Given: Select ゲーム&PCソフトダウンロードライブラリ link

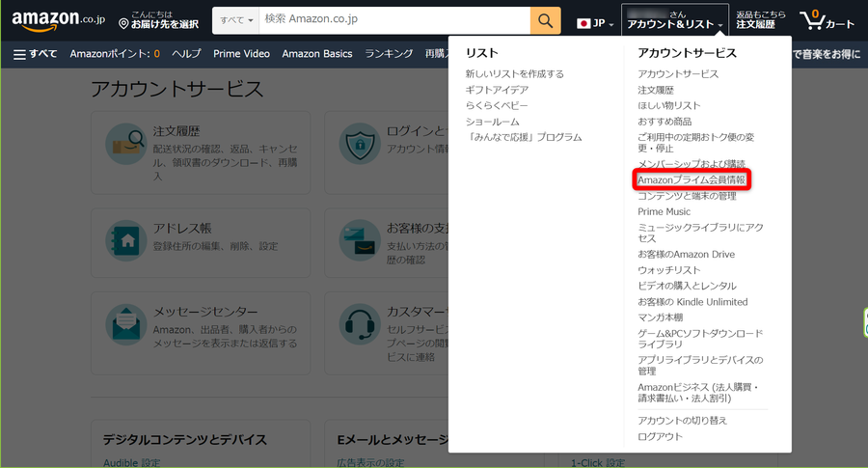Looking at the screenshot, I should click(x=700, y=339).
